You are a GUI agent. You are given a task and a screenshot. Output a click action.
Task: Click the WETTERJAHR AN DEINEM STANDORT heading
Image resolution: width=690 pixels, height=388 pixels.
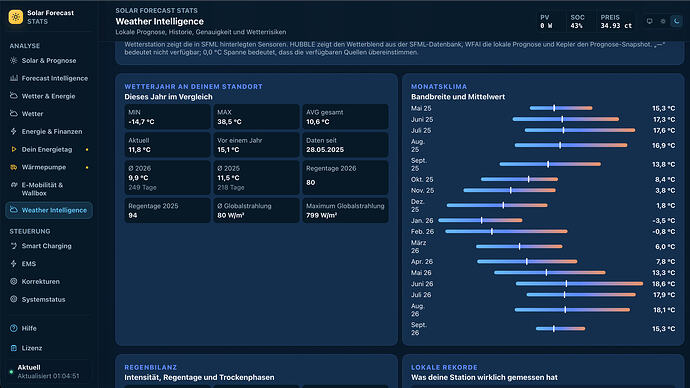tap(193, 87)
